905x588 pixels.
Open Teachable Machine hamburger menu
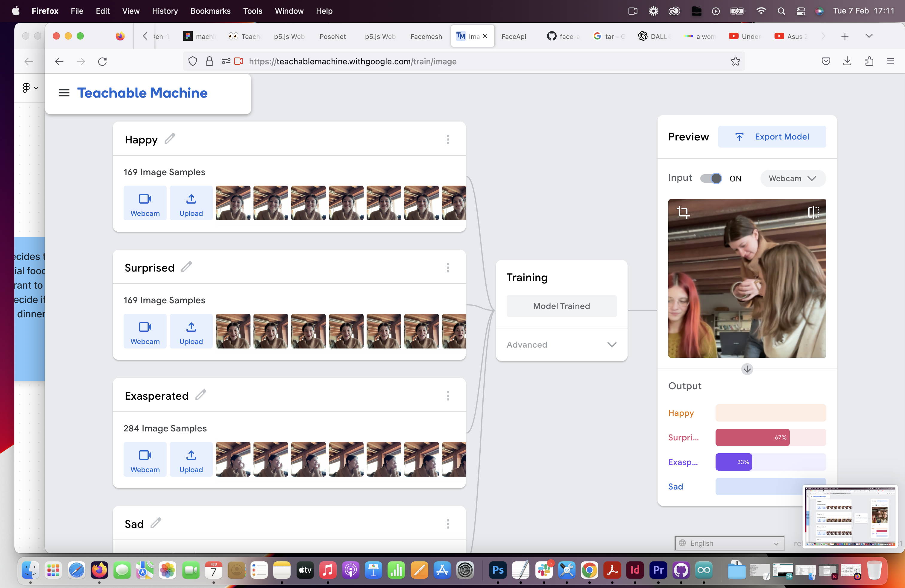[x=63, y=93]
